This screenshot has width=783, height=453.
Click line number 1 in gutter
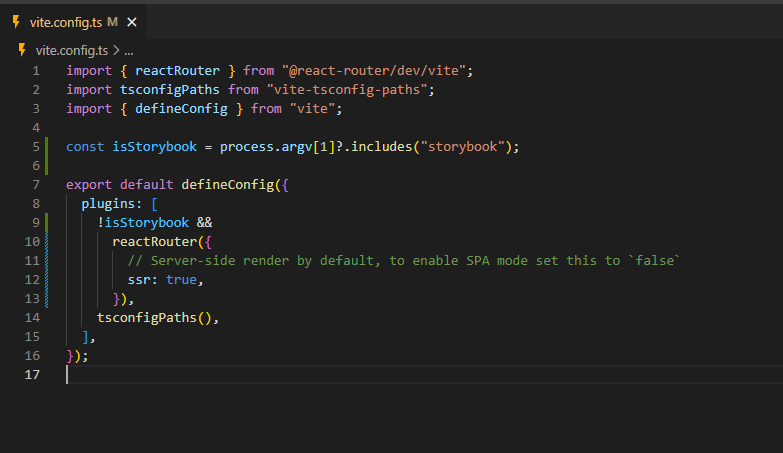coord(36,71)
